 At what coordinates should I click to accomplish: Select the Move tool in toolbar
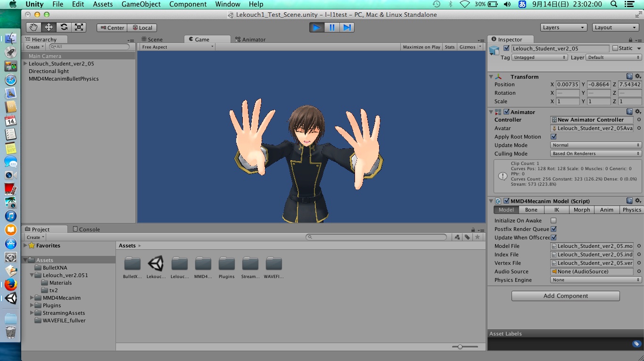(49, 27)
